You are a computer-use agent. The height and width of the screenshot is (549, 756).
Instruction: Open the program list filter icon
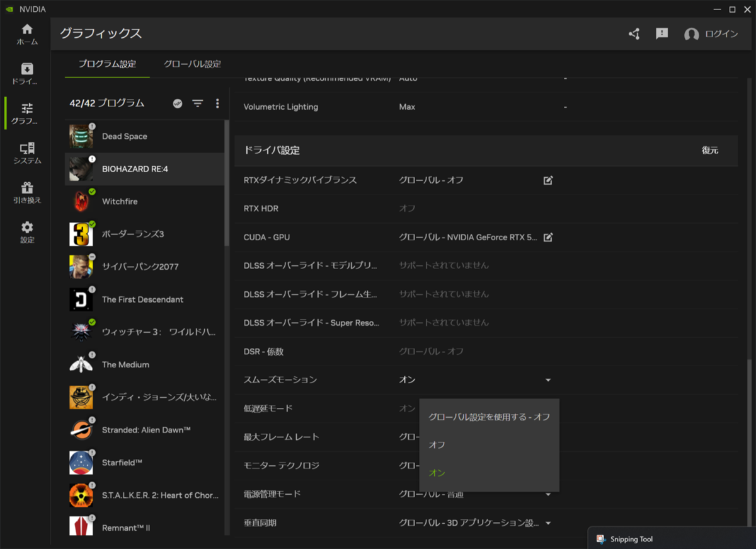(x=197, y=103)
